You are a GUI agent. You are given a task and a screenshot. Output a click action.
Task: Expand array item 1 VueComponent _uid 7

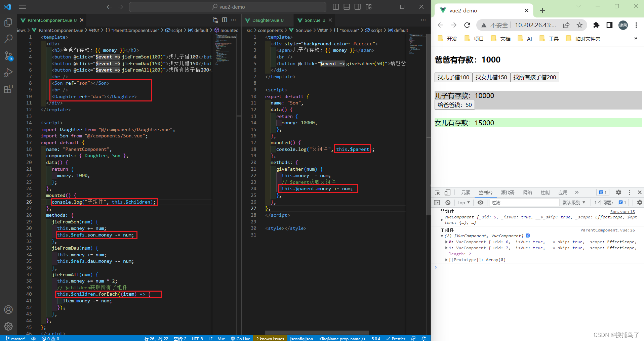click(x=446, y=248)
